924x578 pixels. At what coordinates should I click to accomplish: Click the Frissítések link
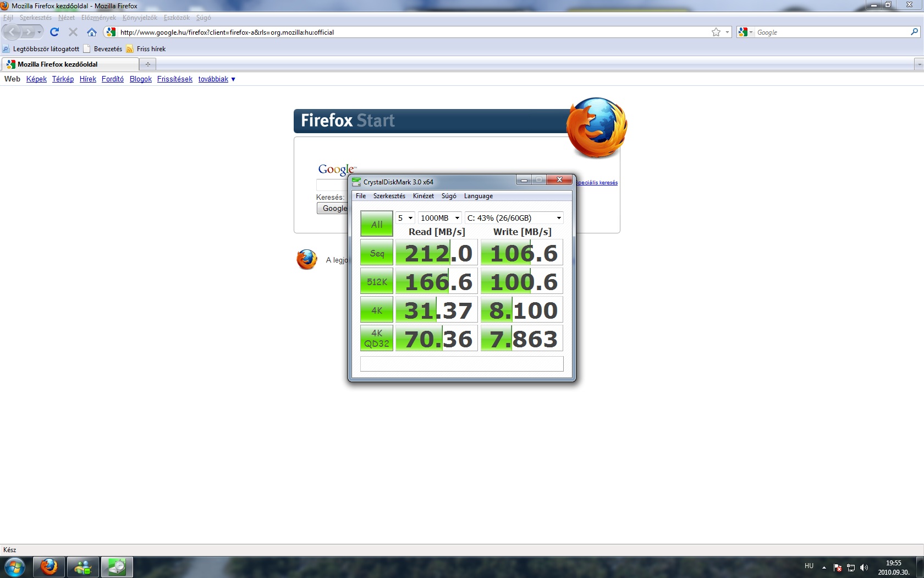[x=175, y=79]
